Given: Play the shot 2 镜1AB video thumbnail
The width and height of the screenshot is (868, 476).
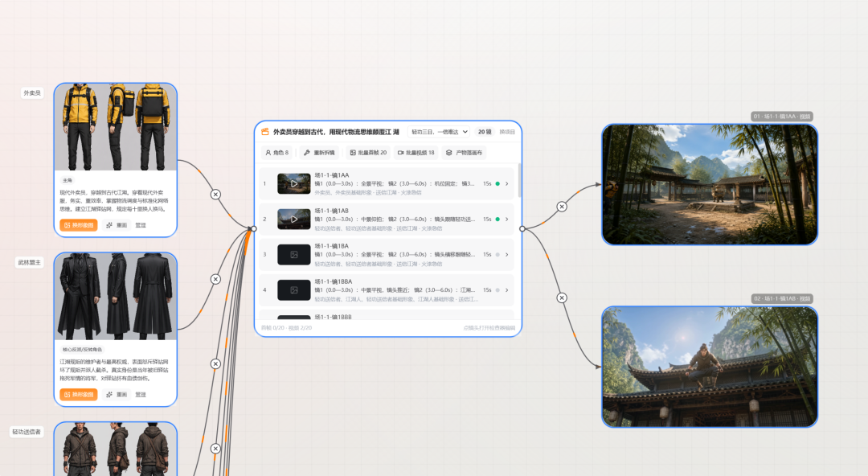Looking at the screenshot, I should click(x=294, y=219).
